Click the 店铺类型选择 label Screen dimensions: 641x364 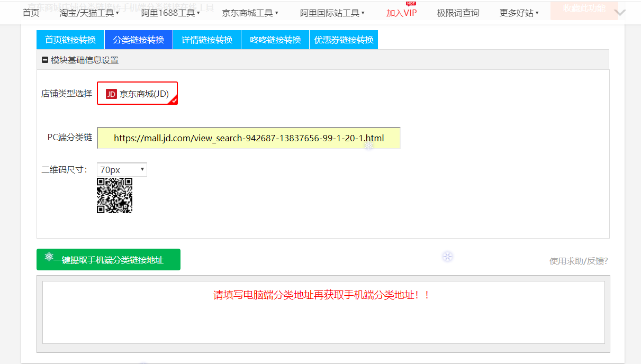(x=67, y=94)
